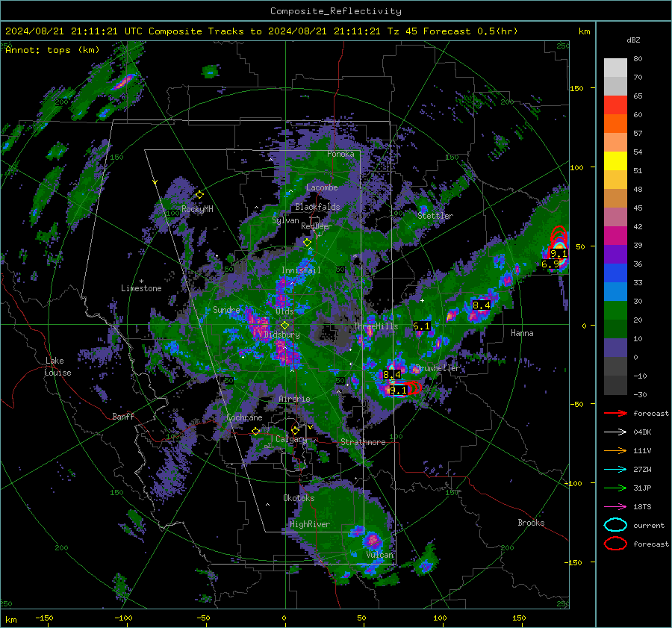The width and height of the screenshot is (672, 628).
Task: Click the Airdrie city label
Action: point(294,399)
